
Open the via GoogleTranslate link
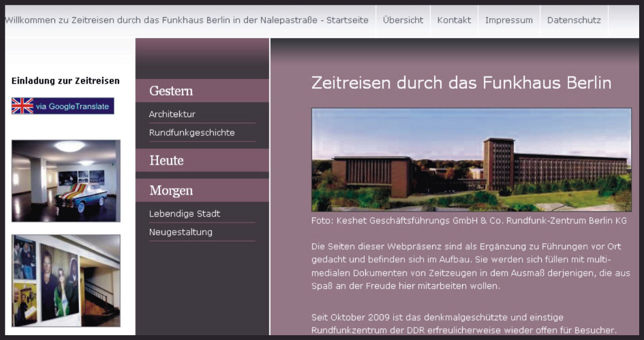click(72, 106)
